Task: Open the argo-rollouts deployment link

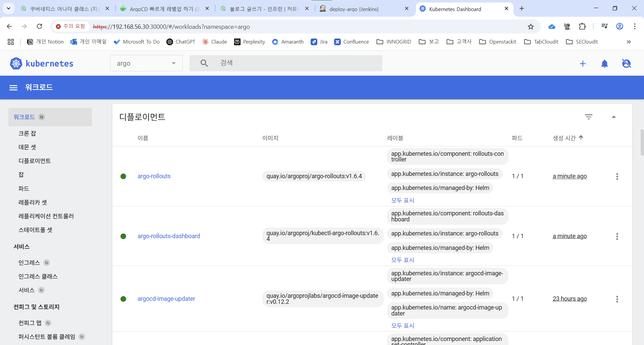Action: [154, 176]
